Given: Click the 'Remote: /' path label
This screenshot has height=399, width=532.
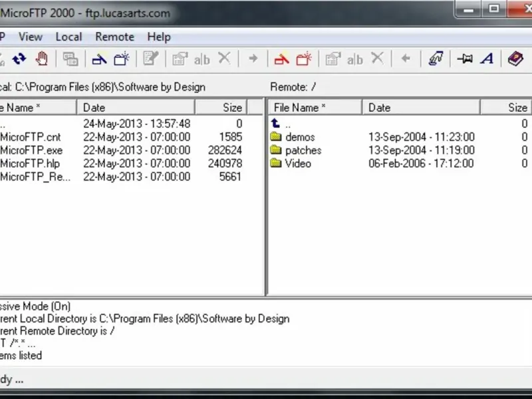Looking at the screenshot, I should click(x=293, y=87).
